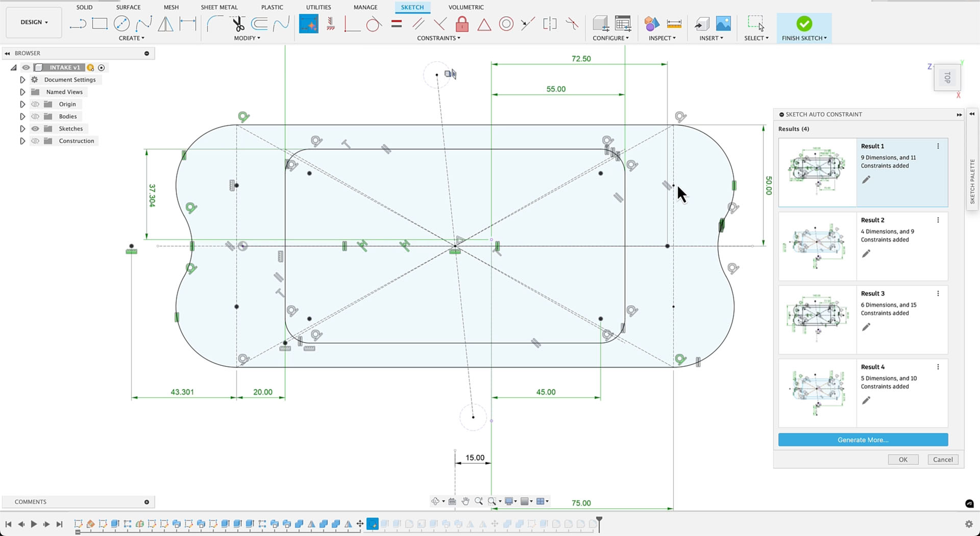This screenshot has height=536, width=980.
Task: Click the Generate More button
Action: [863, 440]
